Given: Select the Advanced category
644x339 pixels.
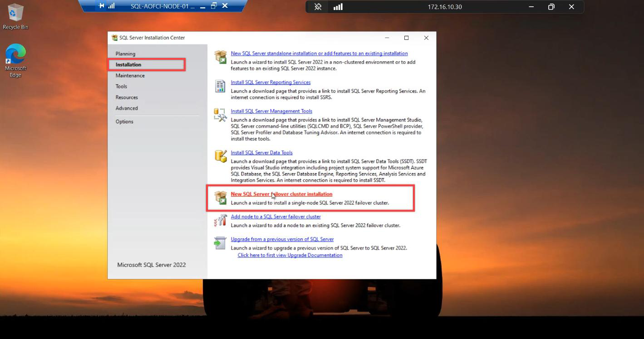Looking at the screenshot, I should point(127,108).
